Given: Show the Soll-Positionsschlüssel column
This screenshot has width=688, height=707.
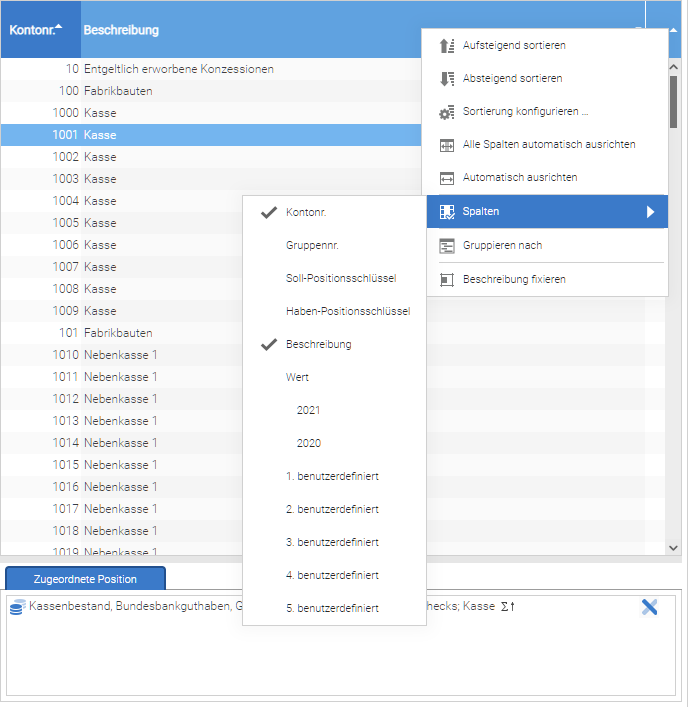Looking at the screenshot, I should 340,278.
